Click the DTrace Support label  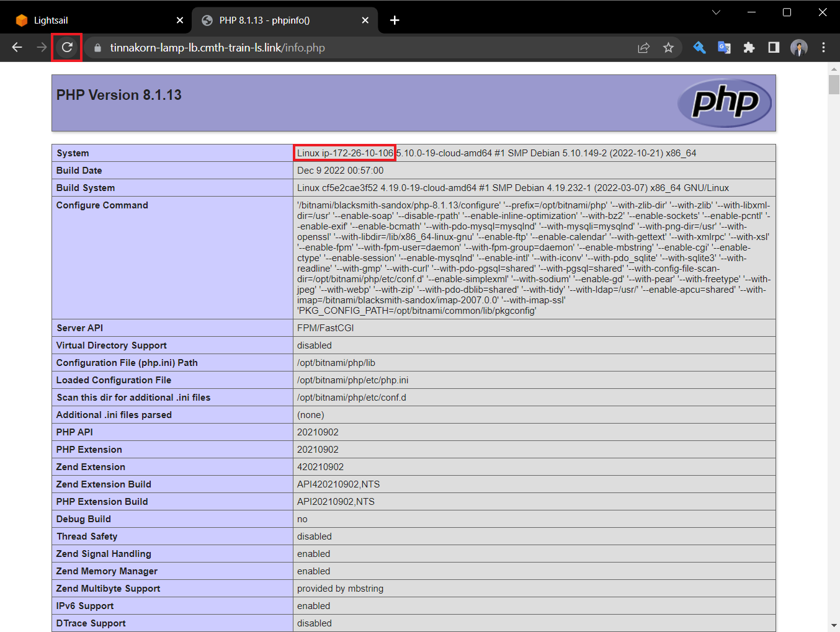click(91, 623)
